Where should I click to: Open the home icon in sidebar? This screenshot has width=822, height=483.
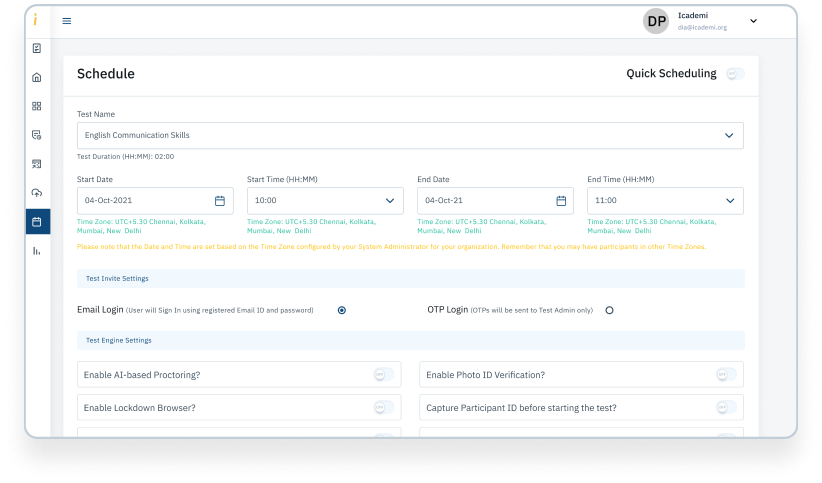tap(37, 77)
